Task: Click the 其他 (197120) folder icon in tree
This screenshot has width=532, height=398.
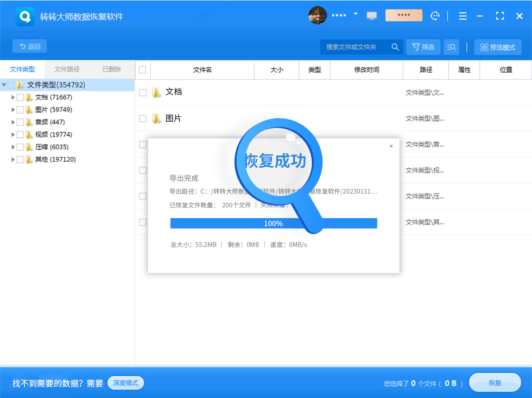Action: pos(29,159)
